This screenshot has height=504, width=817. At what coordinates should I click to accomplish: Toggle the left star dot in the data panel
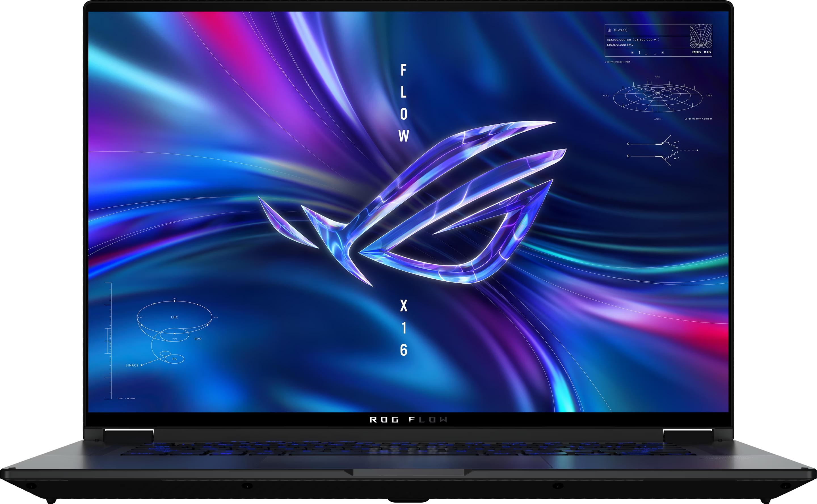pos(632,53)
